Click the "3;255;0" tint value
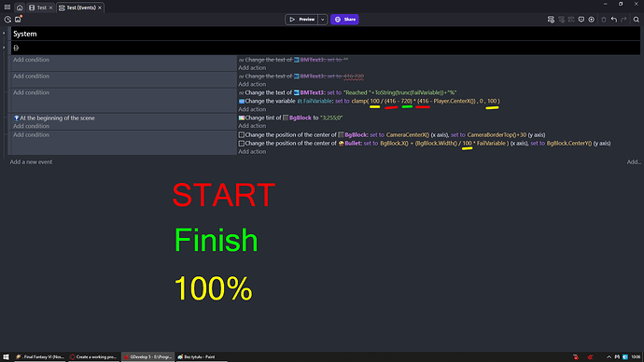Screen dimensions: 644x362 (331, 118)
